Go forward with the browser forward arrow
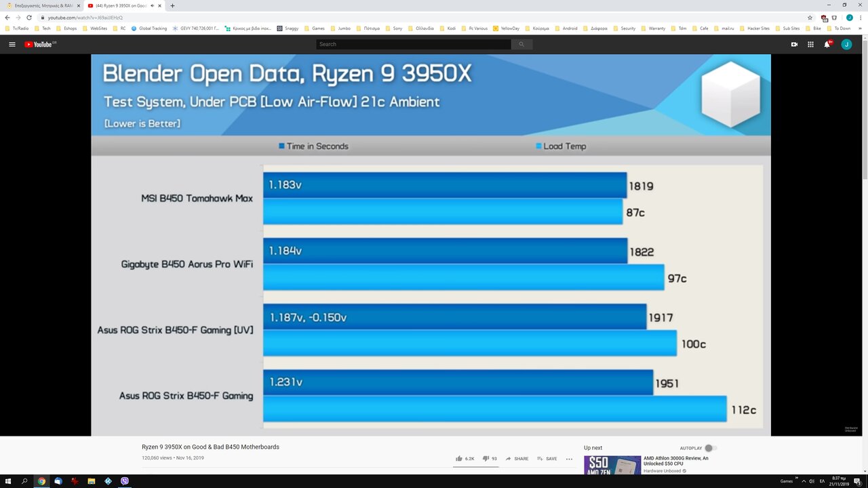The height and width of the screenshot is (488, 868). [x=18, y=17]
